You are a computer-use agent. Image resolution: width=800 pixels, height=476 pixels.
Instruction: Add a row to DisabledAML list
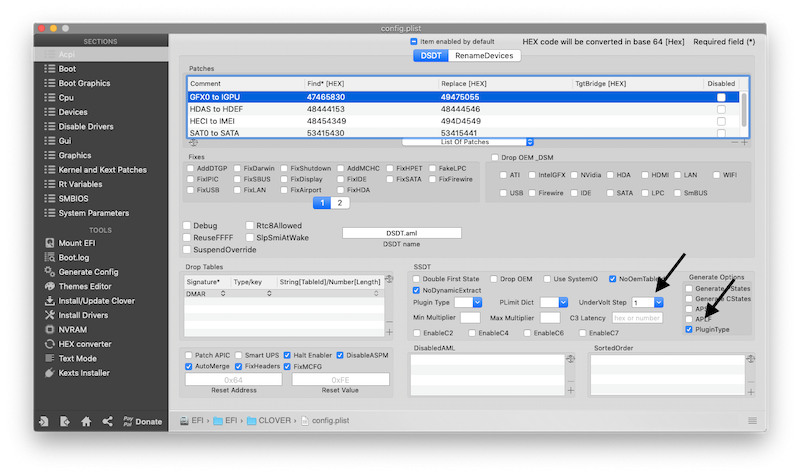click(x=571, y=390)
